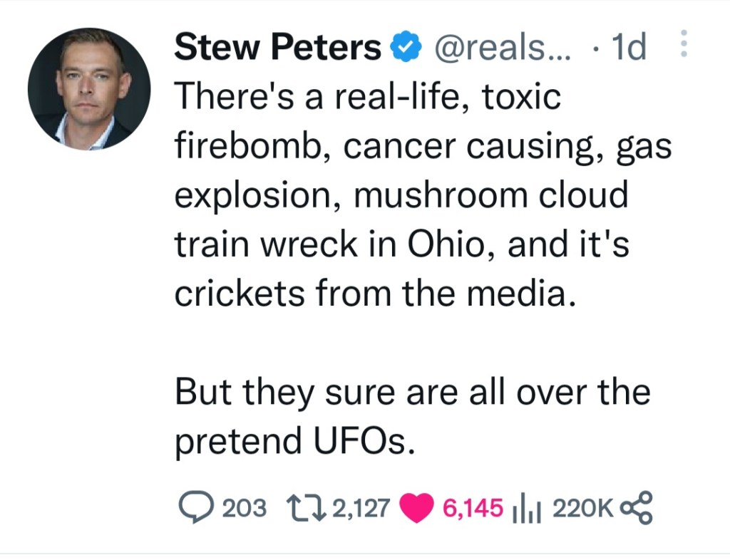This screenshot has height=560, width=730.
Task: Click the 203 replies count
Action: tap(245, 508)
